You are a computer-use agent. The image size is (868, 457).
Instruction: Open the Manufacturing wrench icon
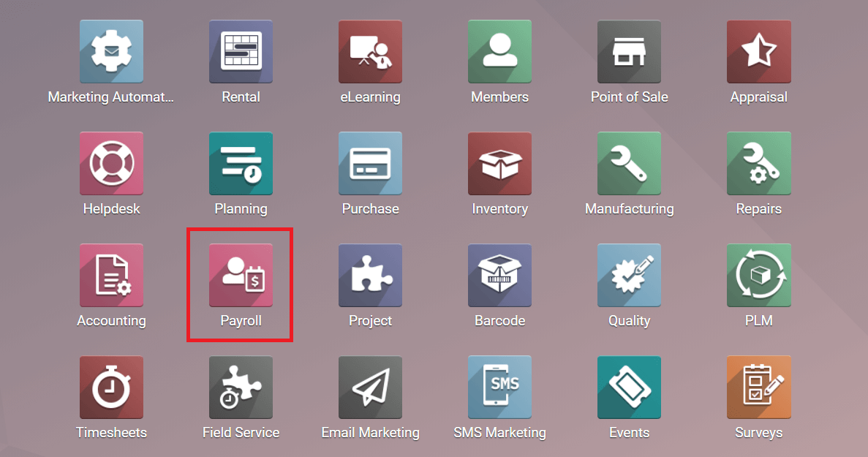coord(630,163)
